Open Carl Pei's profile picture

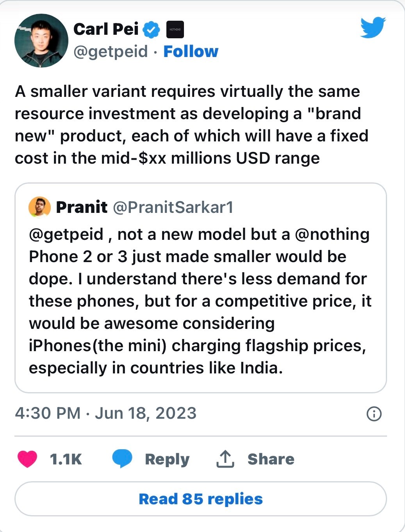[41, 41]
